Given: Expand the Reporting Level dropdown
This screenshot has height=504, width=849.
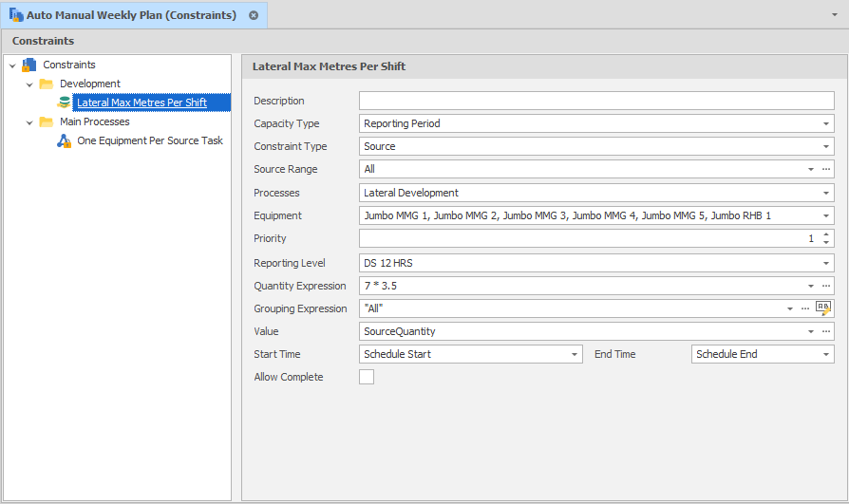Looking at the screenshot, I should (826, 263).
